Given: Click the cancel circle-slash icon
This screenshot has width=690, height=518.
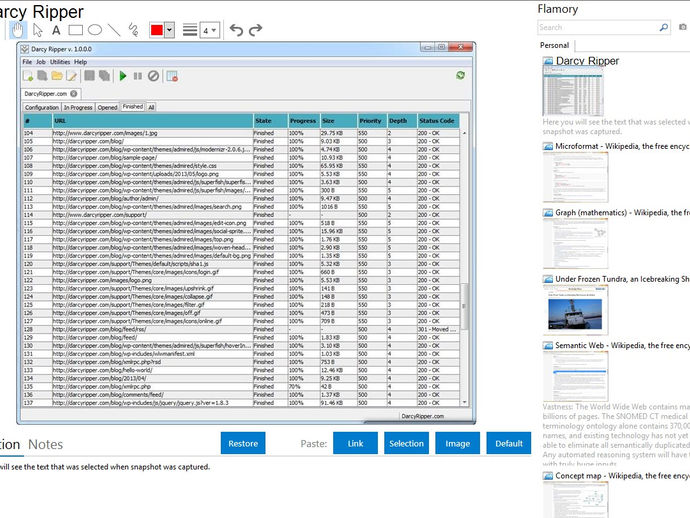Looking at the screenshot, I should click(x=153, y=76).
